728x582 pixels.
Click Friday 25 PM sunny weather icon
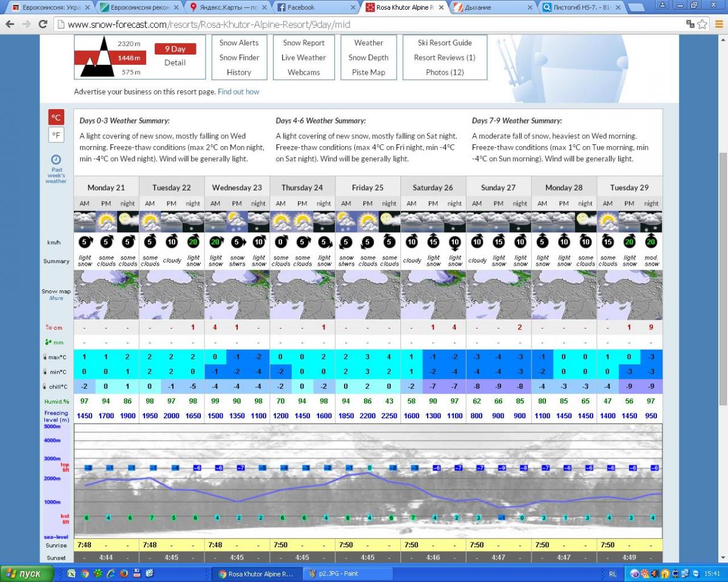coord(368,222)
